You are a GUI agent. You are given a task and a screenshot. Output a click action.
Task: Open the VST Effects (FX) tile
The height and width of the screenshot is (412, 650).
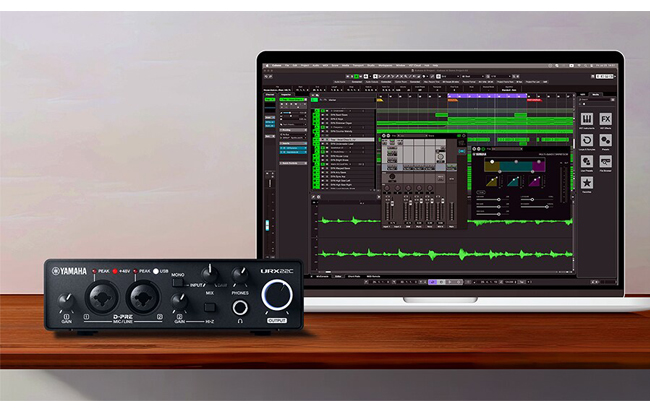click(x=606, y=119)
